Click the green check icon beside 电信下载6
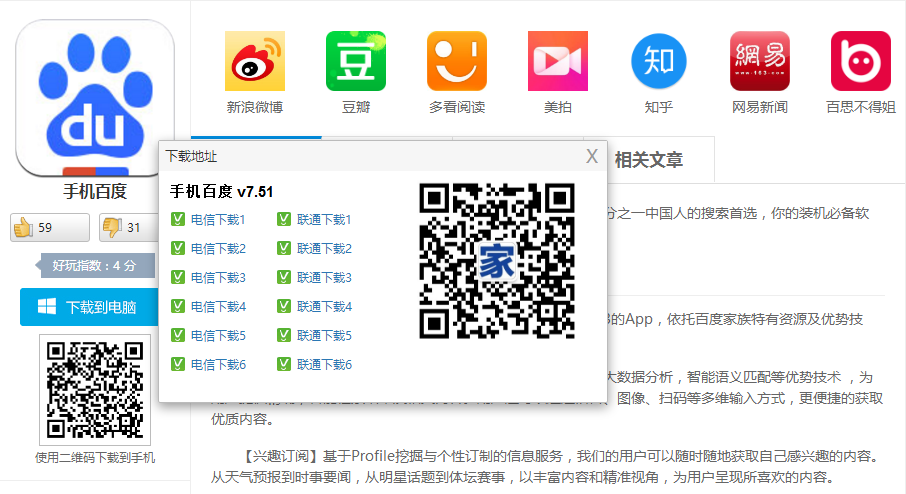906x494 pixels. [x=178, y=364]
